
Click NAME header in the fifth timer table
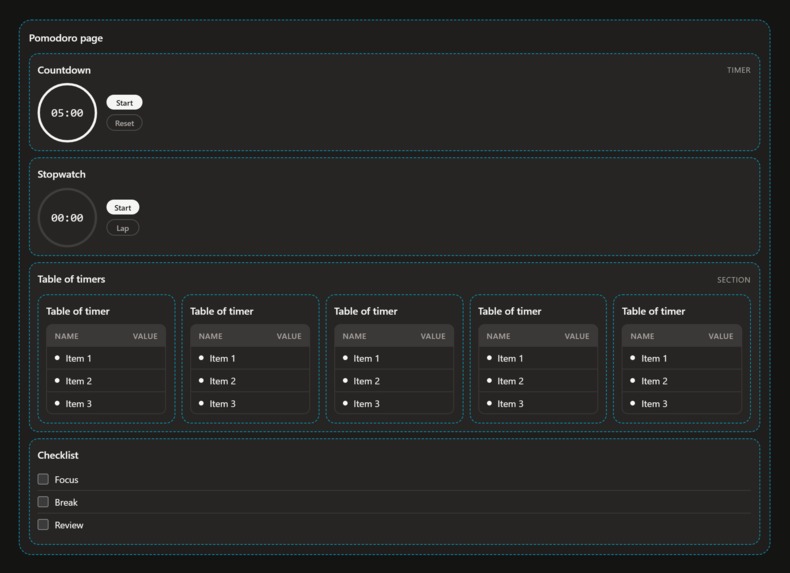642,336
